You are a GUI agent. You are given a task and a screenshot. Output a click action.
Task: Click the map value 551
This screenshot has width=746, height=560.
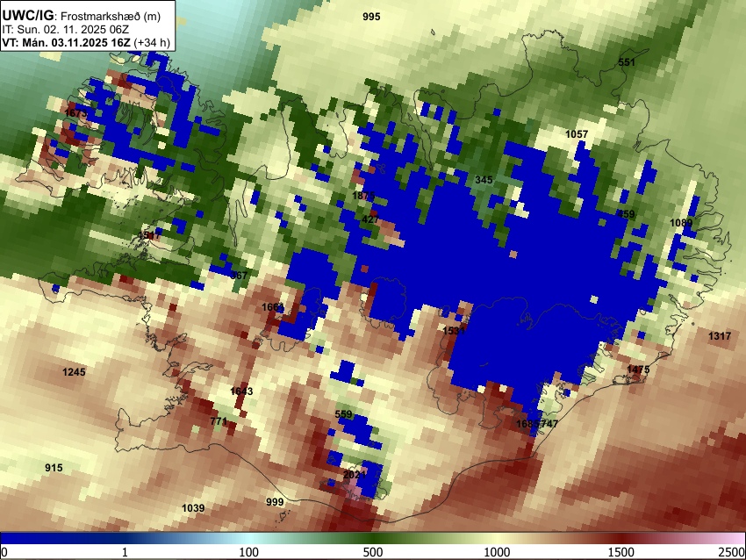tap(627, 62)
